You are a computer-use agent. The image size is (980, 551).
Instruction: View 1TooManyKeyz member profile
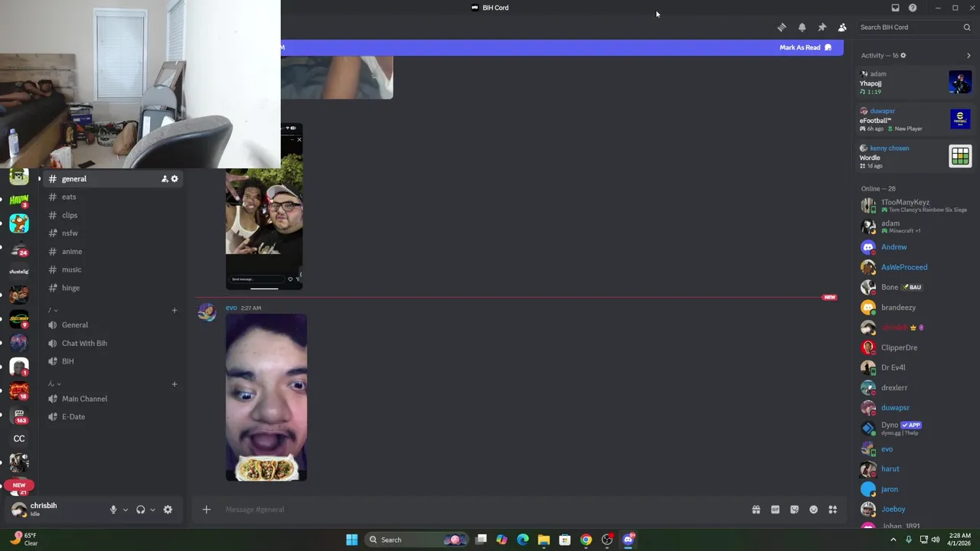tap(915, 206)
